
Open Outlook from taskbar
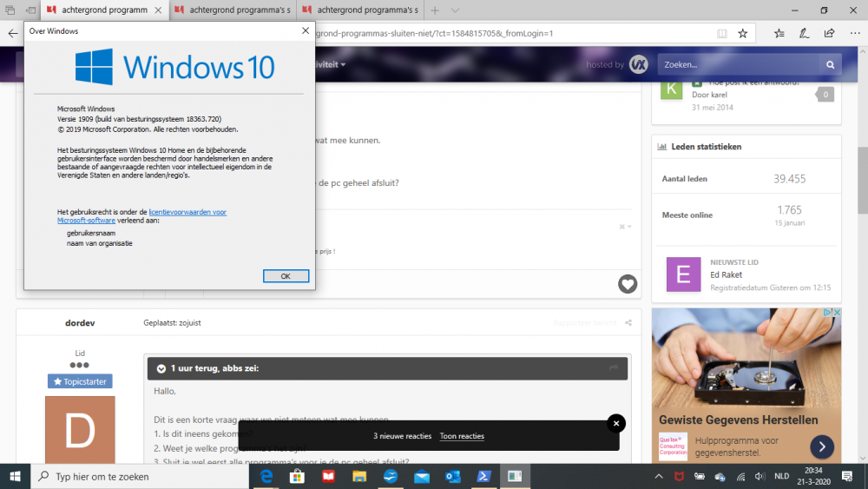[453, 476]
